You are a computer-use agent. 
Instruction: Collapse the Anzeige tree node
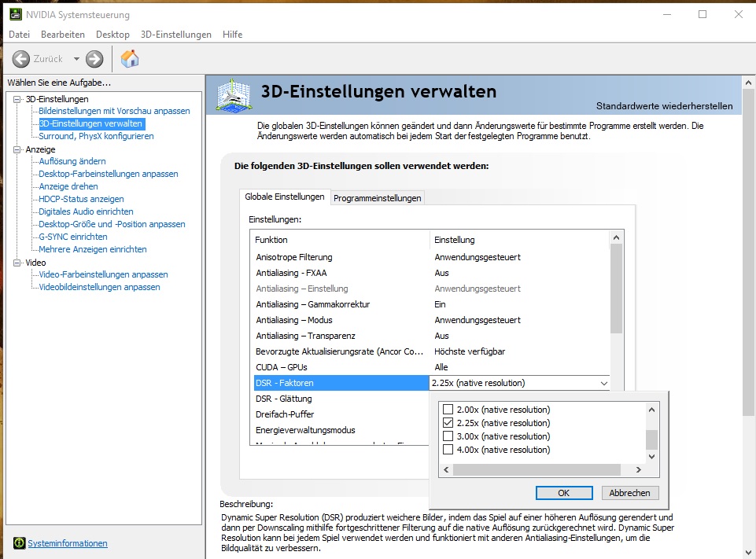(x=17, y=150)
